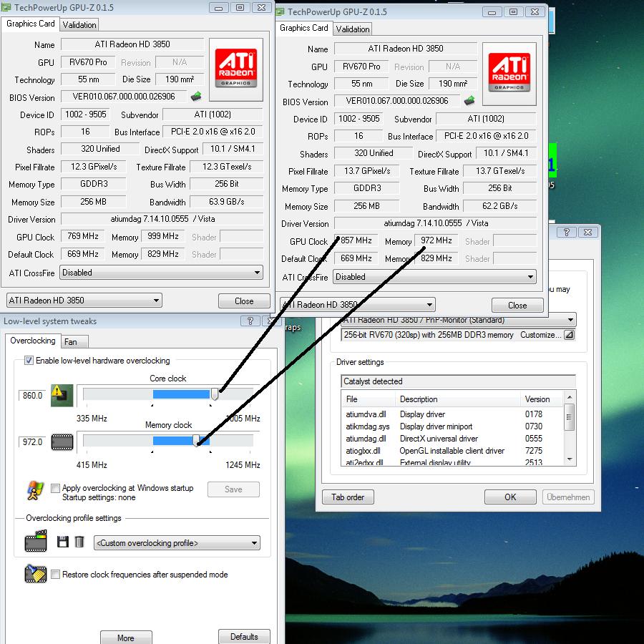This screenshot has width=644, height=644.
Task: Click driver file list scrollbar up arrow
Action: pos(570,397)
